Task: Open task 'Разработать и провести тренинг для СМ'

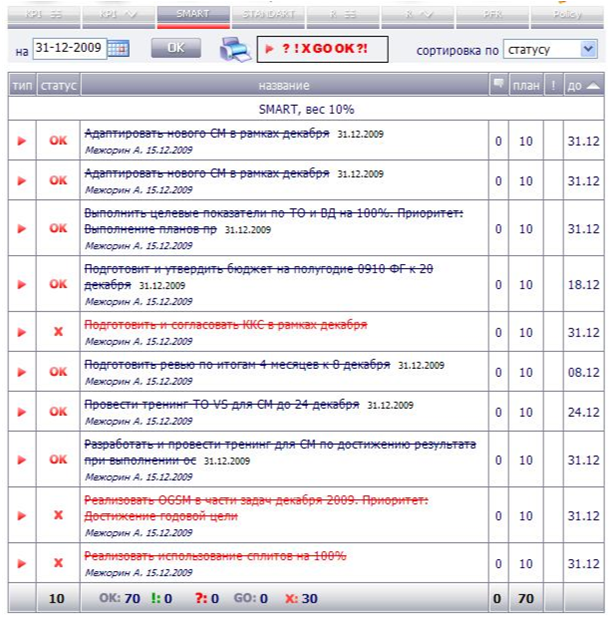Action: click(280, 452)
